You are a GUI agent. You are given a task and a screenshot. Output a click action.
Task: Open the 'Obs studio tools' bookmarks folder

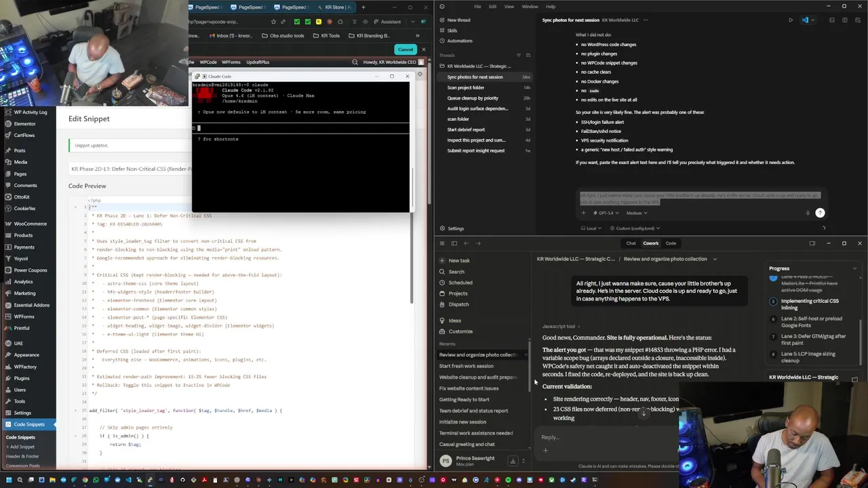[x=283, y=35]
